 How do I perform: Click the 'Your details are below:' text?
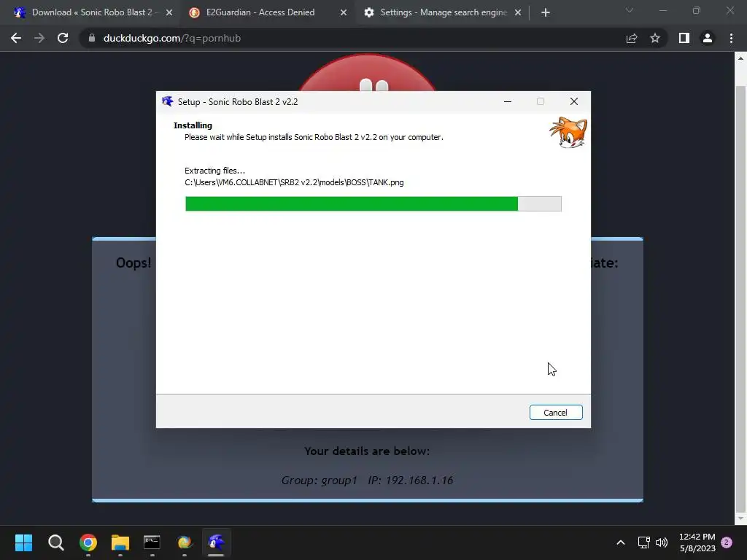tap(367, 451)
